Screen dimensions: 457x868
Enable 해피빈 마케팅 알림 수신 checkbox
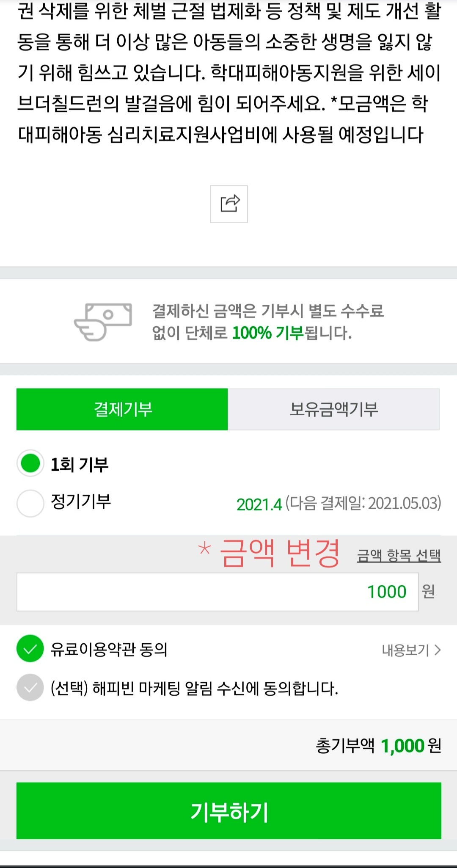pyautogui.click(x=30, y=688)
